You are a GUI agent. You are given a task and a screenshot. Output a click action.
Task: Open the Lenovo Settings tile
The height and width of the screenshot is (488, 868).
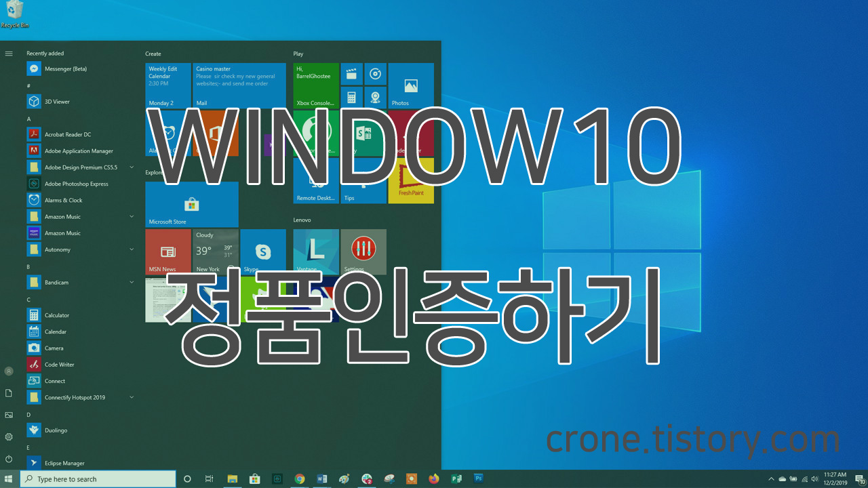tap(363, 251)
